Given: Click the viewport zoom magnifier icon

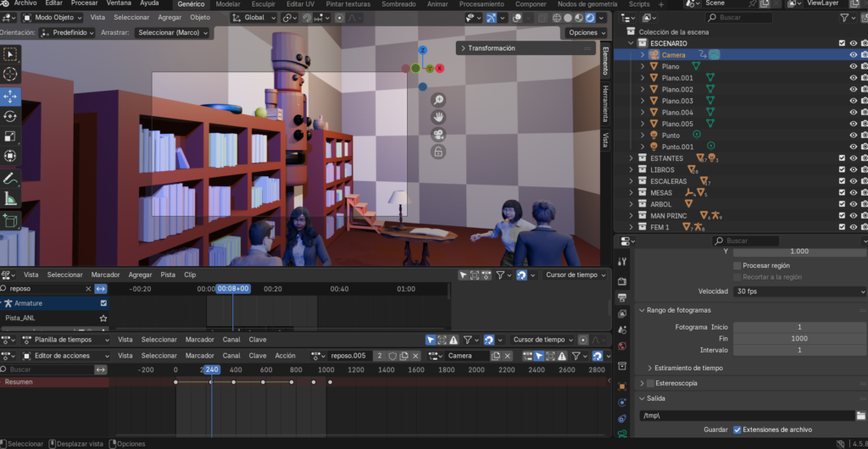Looking at the screenshot, I should tap(438, 100).
